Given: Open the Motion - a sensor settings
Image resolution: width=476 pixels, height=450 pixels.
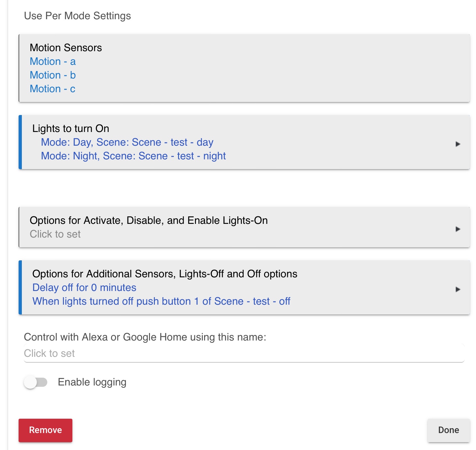Looking at the screenshot, I should point(52,62).
